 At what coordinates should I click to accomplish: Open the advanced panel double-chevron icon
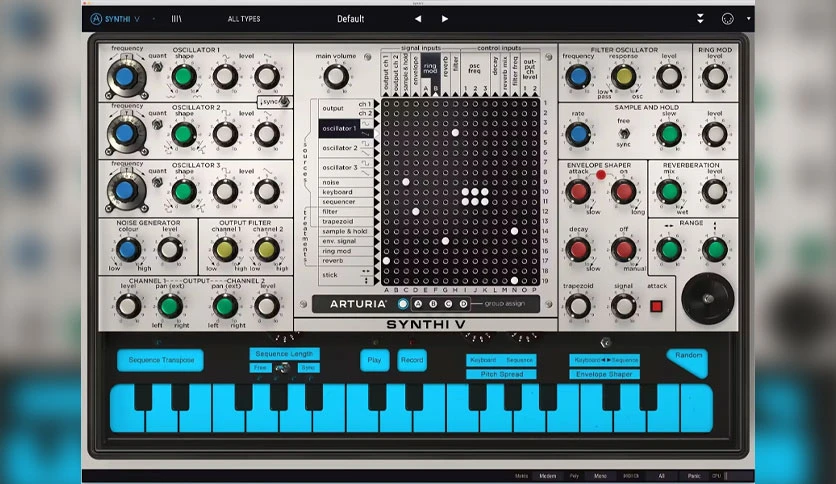[x=700, y=19]
